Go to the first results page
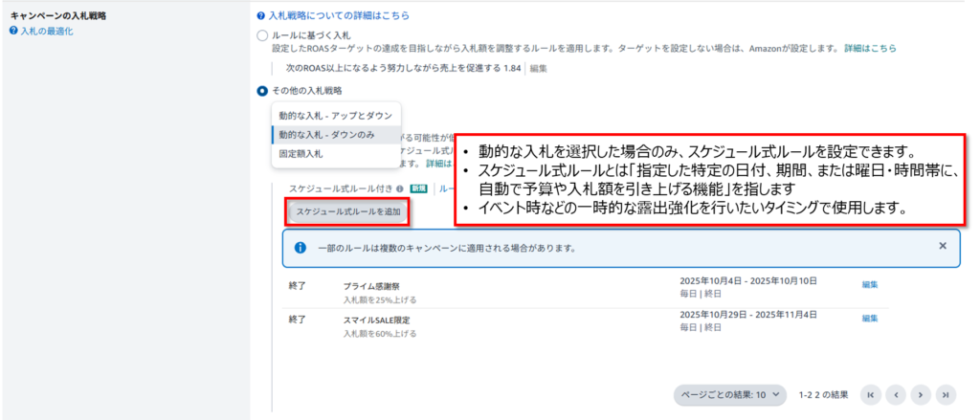The width and height of the screenshot is (980, 420). [871, 394]
